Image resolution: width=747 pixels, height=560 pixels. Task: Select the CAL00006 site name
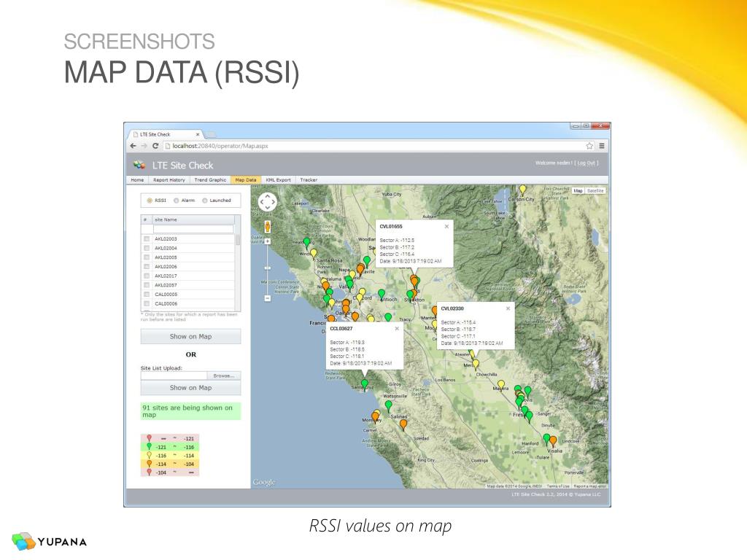coord(166,303)
